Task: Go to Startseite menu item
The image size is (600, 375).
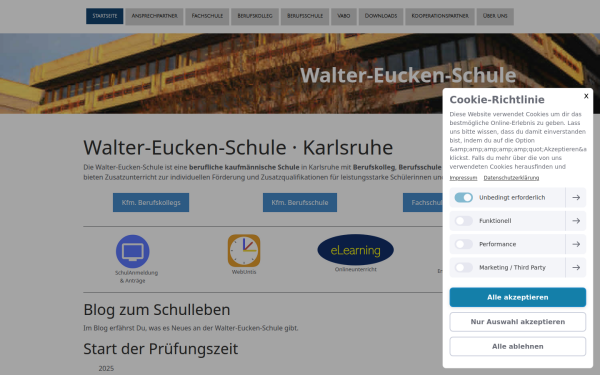Action: [104, 16]
